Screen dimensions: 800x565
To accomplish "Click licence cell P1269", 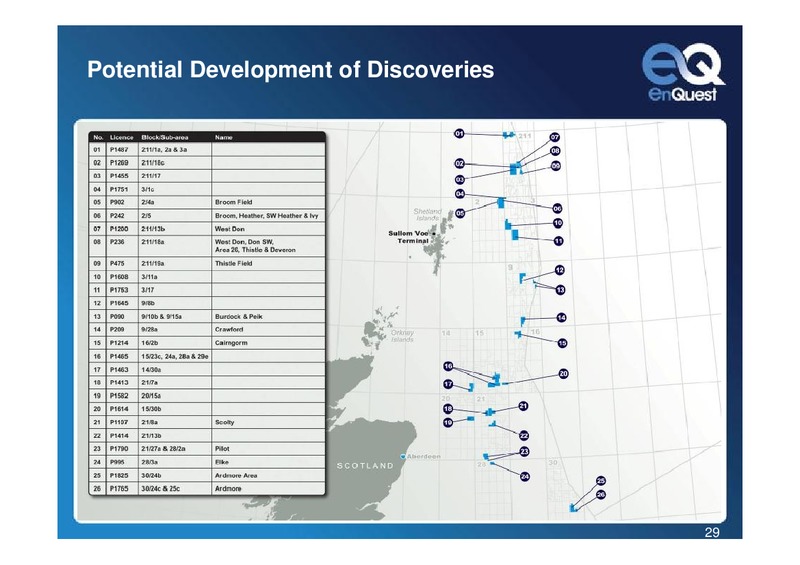I will 122,163.
